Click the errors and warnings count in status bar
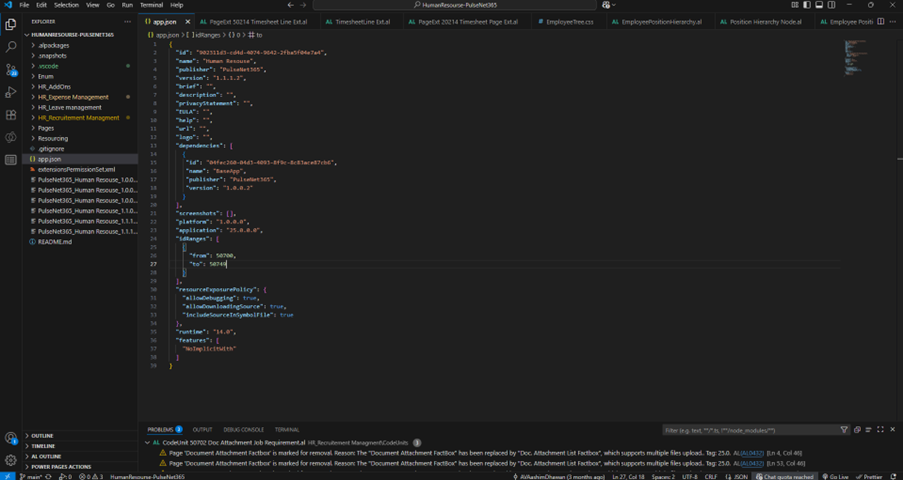This screenshot has height=480, width=903. (x=91, y=477)
